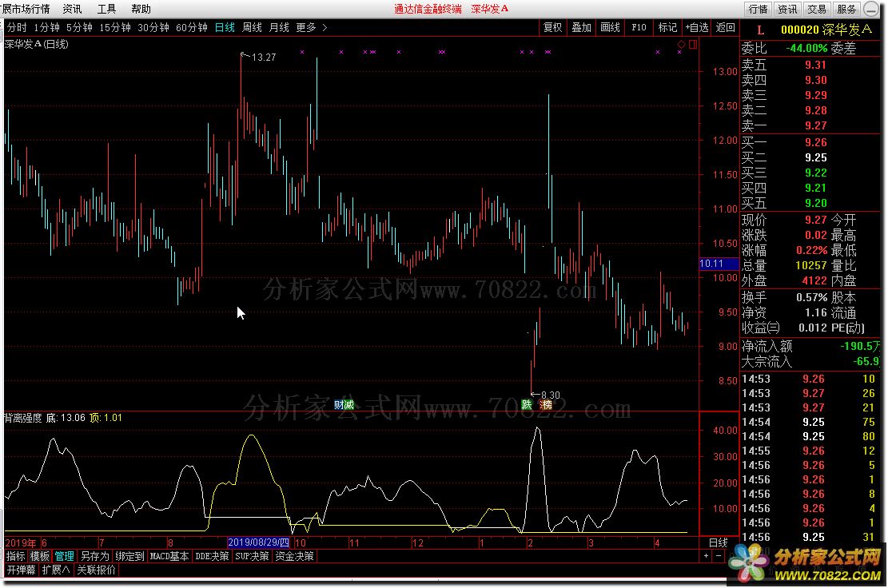Click the 背离强度 indicator label
Viewport: 888px width, 588px height.
pos(23,418)
